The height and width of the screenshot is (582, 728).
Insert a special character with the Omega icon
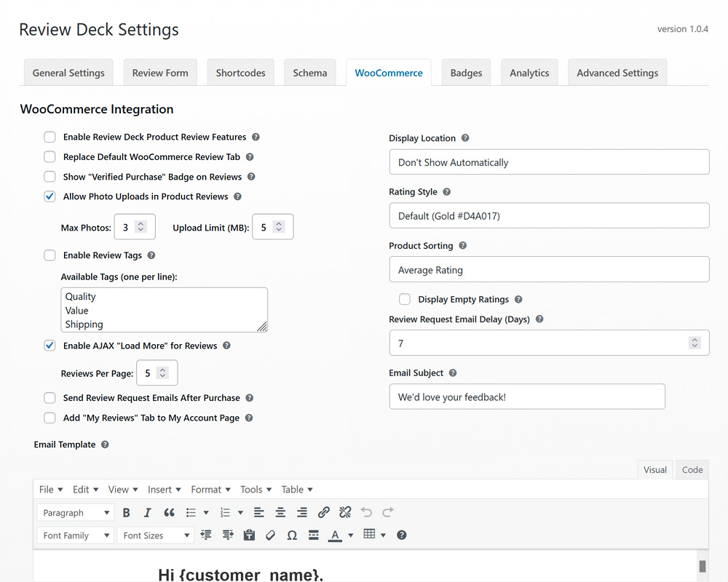292,535
